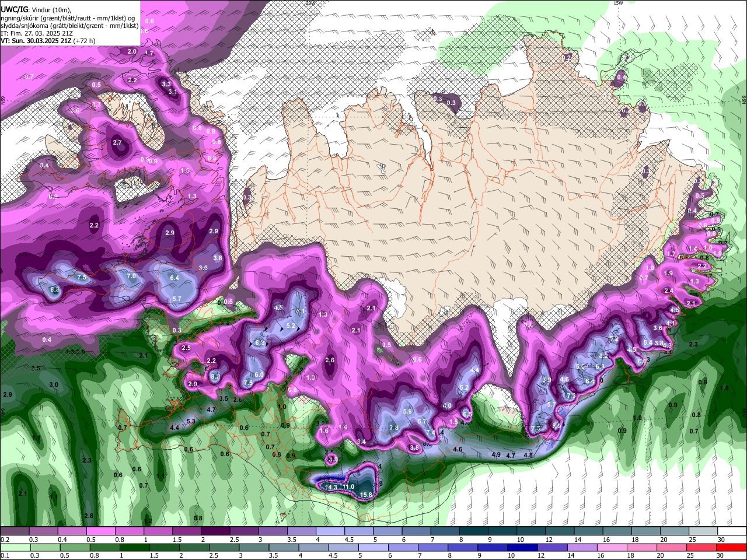
Task: Click the 14.3 precipitation value
Action: click(x=331, y=487)
